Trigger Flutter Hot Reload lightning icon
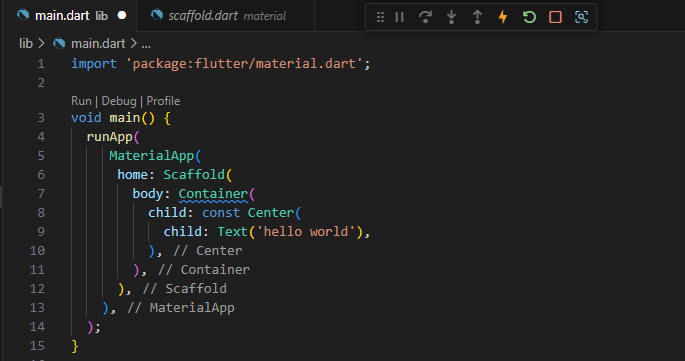Viewport: 685px width, 361px height. coord(503,17)
